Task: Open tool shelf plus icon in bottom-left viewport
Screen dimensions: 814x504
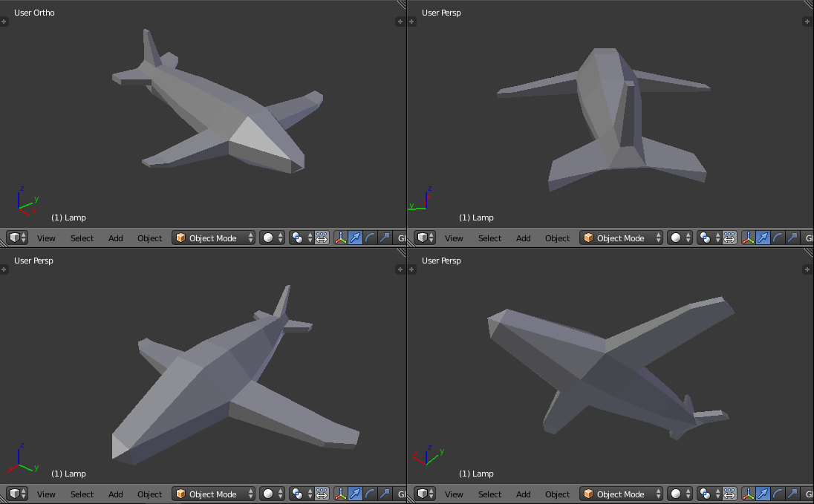Action: click(4, 269)
